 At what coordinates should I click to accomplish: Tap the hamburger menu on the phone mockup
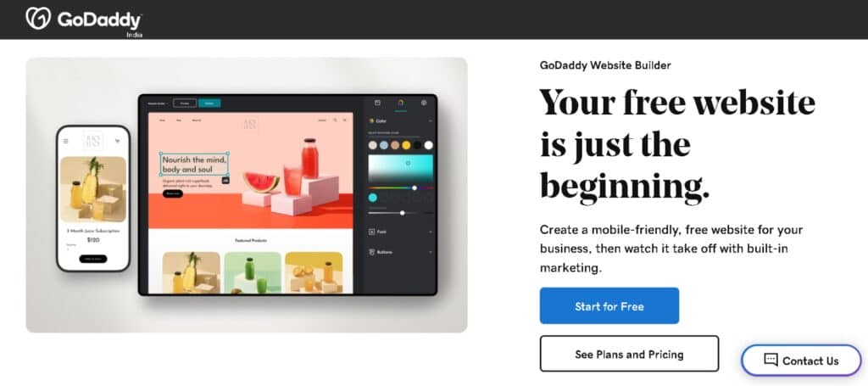coord(66,141)
